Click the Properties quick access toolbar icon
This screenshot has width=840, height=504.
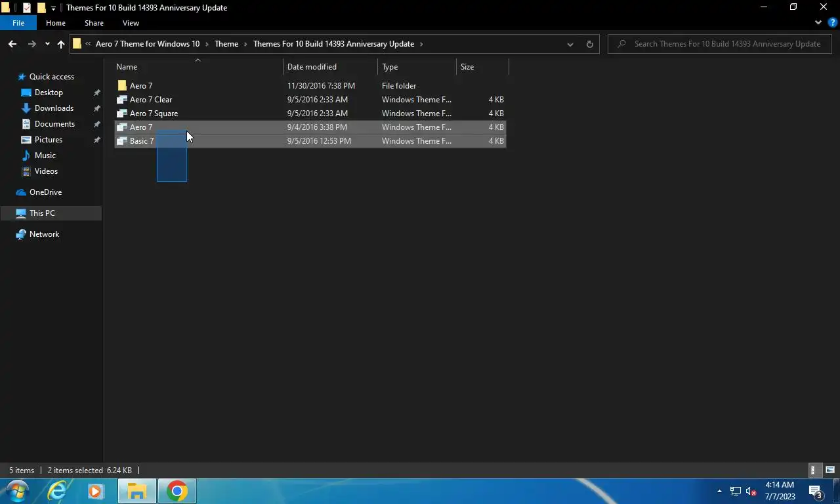click(27, 8)
